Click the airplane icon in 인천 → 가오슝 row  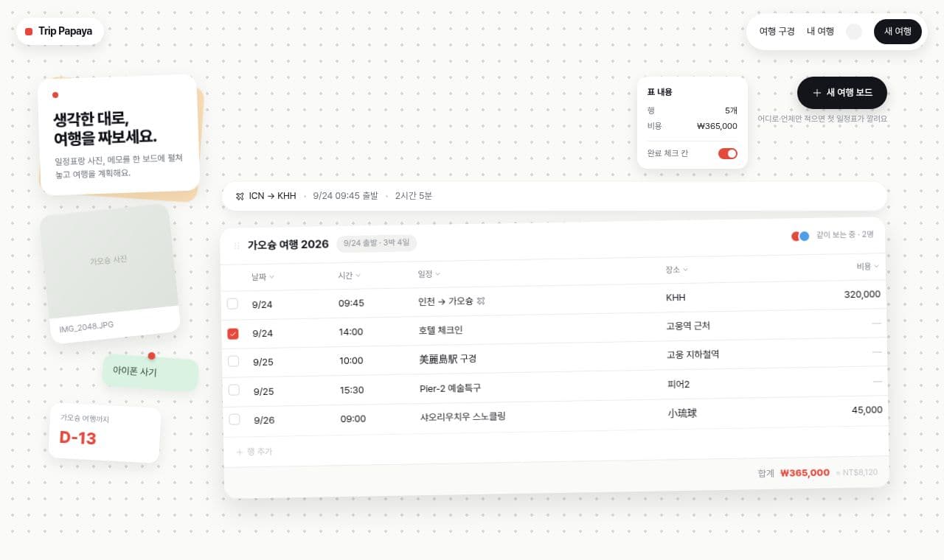point(481,301)
